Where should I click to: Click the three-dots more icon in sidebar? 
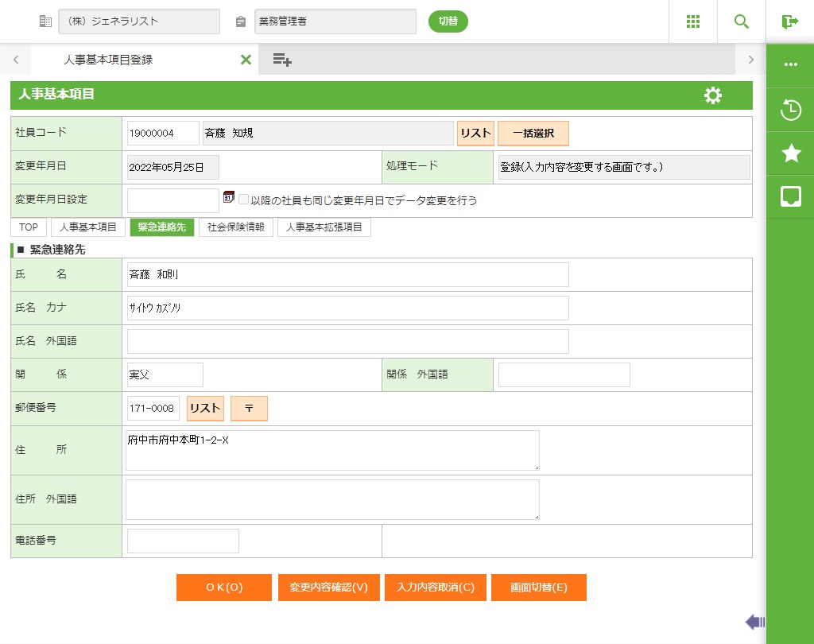(x=791, y=64)
